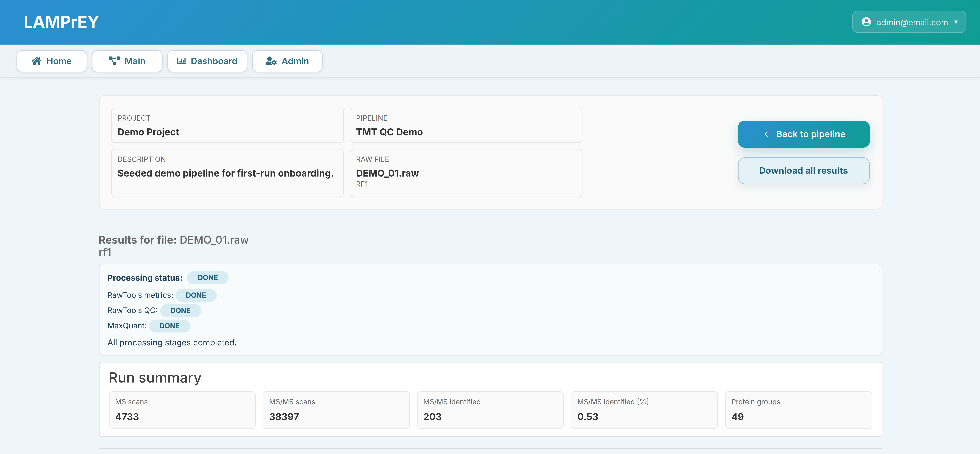Click the user avatar icon in header

pos(866,22)
